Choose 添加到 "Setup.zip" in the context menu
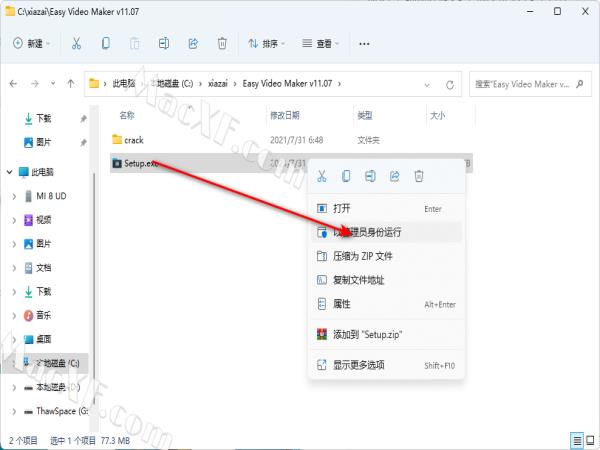Viewport: 600px width, 450px height. click(x=386, y=334)
